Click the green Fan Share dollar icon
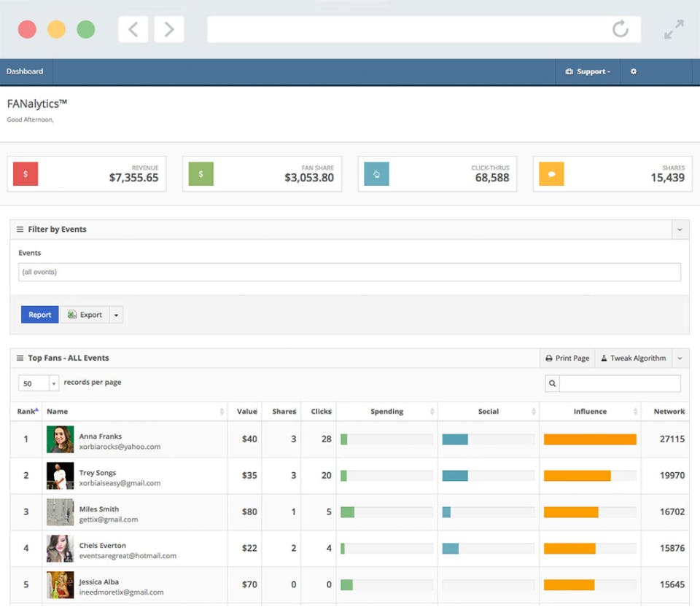This screenshot has height=615, width=700. coord(201,174)
